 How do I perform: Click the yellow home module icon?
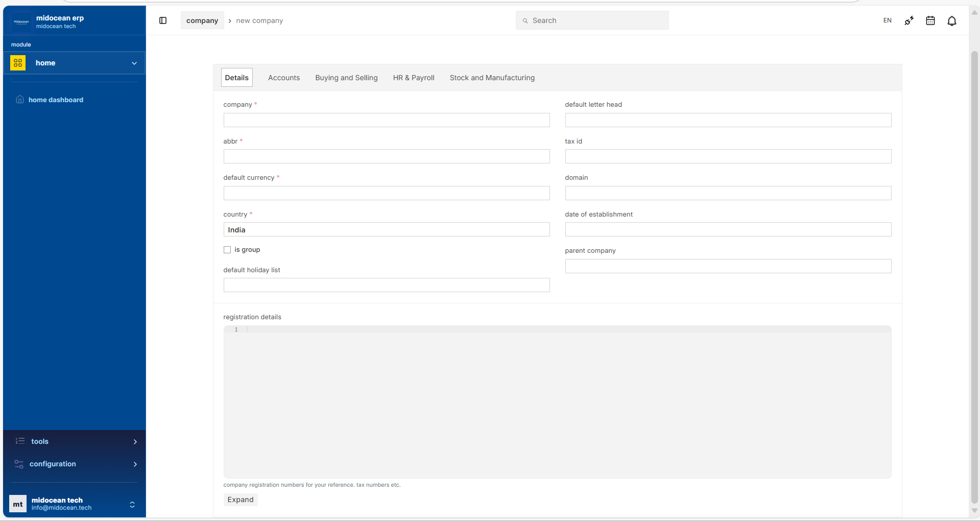coord(18,63)
